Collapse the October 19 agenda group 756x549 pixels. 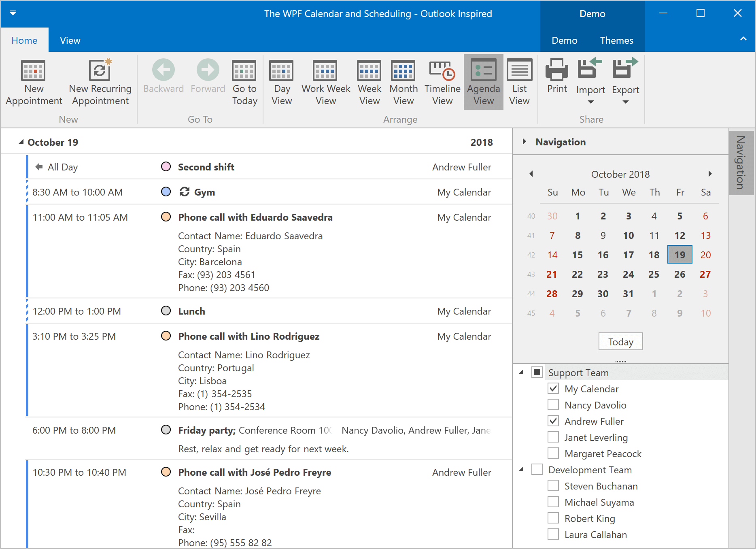[21, 142]
